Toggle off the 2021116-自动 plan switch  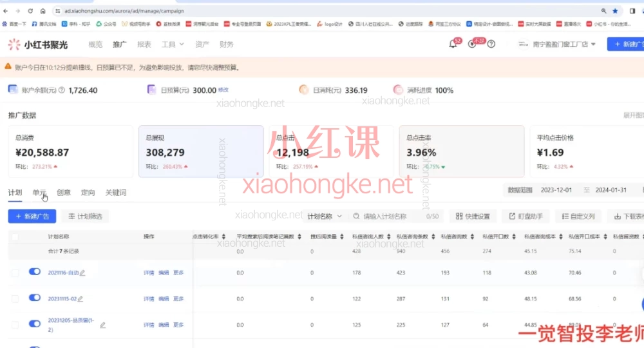coord(35,271)
